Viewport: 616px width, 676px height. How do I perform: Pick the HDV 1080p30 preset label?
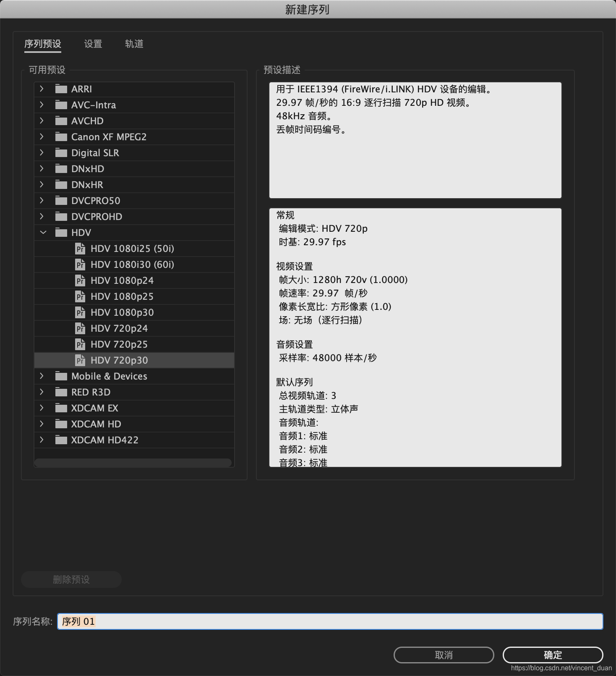[122, 312]
